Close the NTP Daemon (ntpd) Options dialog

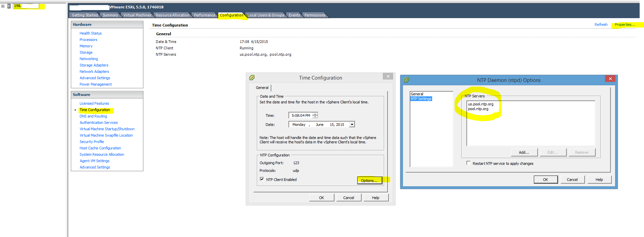tap(610, 79)
